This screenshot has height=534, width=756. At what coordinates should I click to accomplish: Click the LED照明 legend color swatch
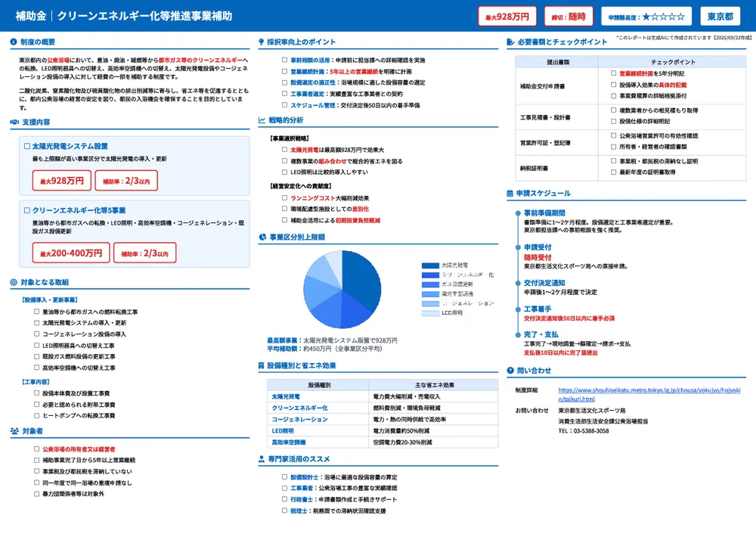[x=429, y=312]
